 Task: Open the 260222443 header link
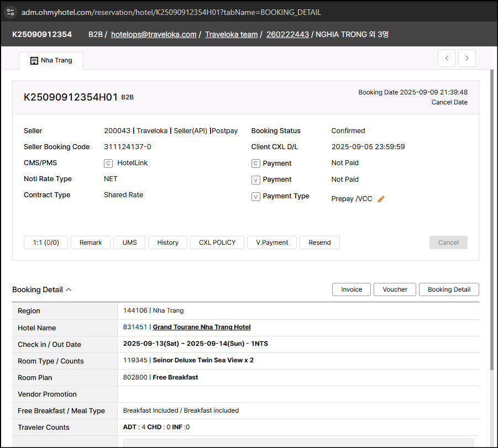click(x=287, y=34)
